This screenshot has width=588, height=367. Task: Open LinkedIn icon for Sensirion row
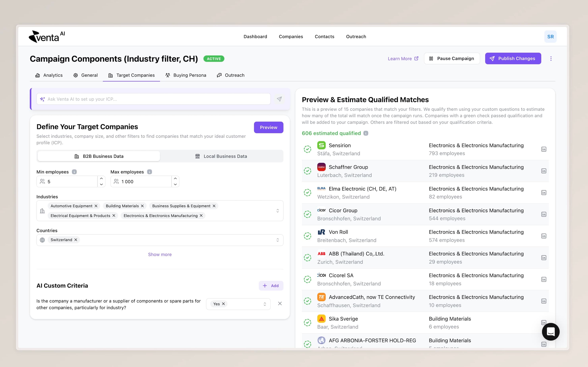(544, 149)
